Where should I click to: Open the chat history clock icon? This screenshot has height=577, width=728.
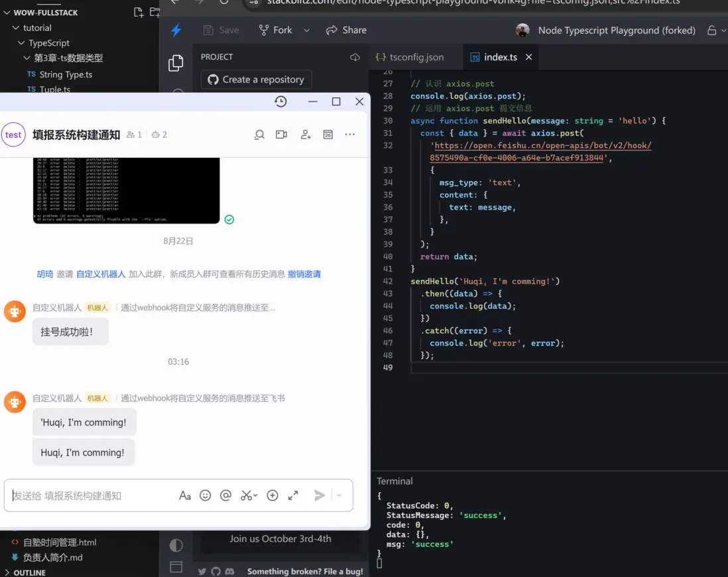(x=280, y=101)
